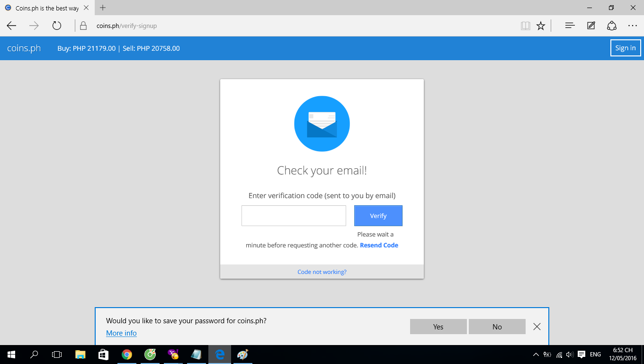Open the notepad-like app in taskbar
Viewport: 644px width, 364px height.
tap(196, 355)
